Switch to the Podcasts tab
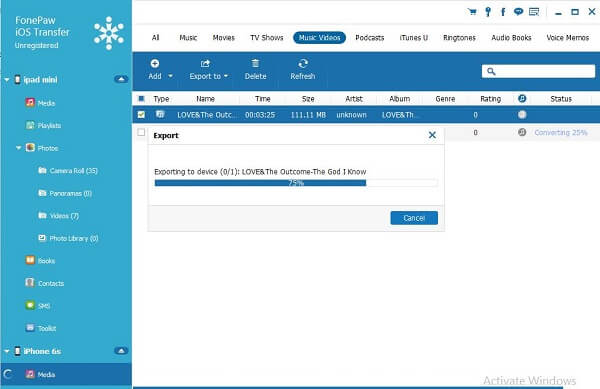This screenshot has height=389, width=600. (370, 37)
